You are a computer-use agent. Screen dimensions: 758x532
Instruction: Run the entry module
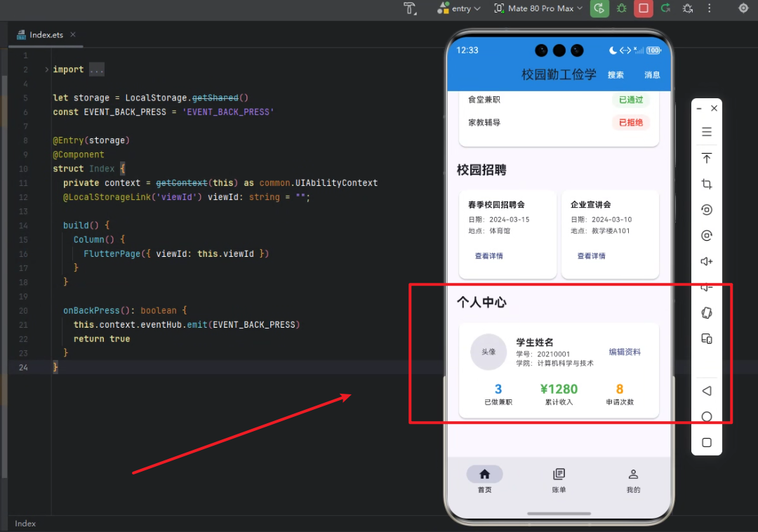tap(599, 8)
